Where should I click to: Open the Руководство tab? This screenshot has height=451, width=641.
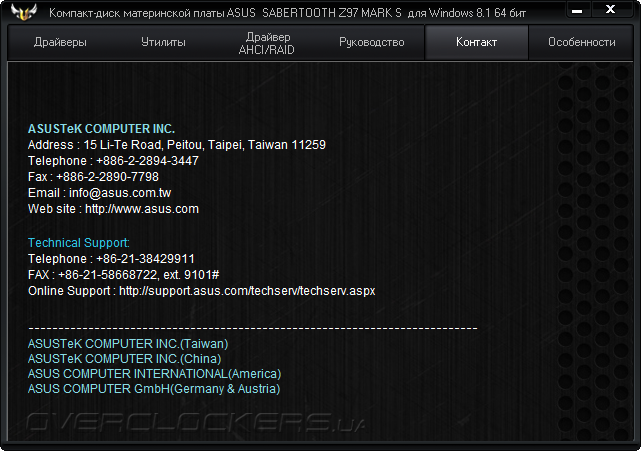[372, 42]
